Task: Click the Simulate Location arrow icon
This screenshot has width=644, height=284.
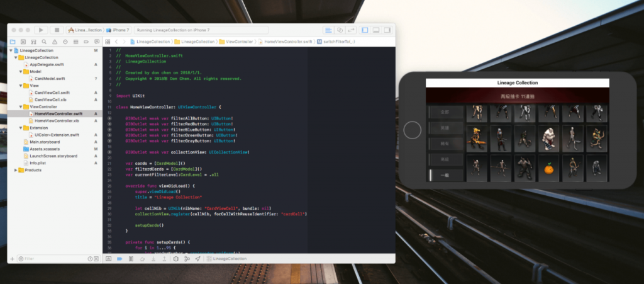Action: [198, 259]
